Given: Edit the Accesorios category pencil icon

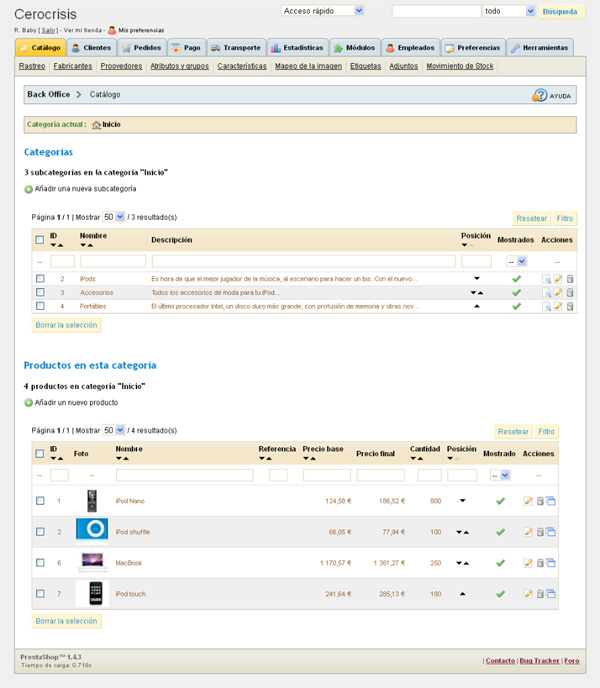Looking at the screenshot, I should (x=558, y=292).
